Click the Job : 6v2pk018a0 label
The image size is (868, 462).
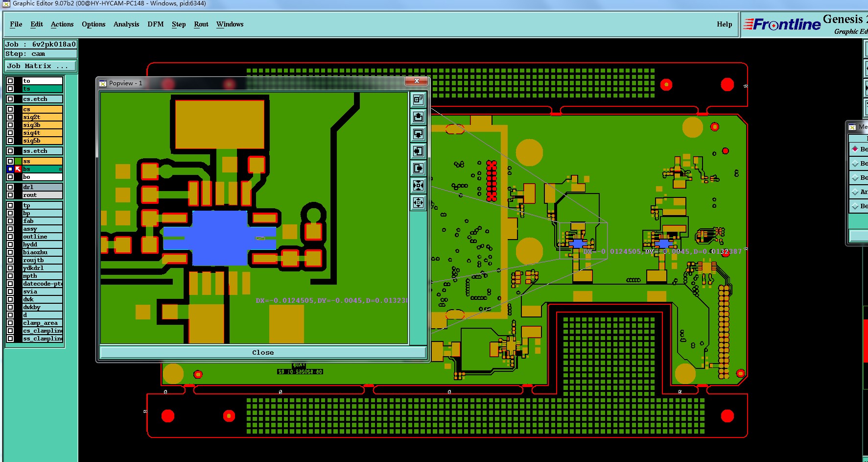(x=41, y=44)
